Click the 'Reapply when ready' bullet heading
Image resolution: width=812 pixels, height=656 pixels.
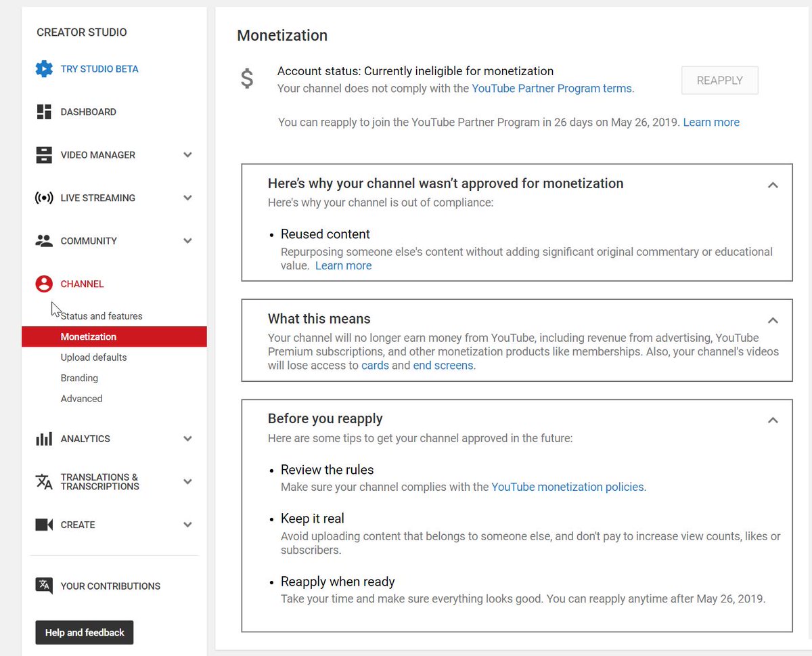(x=338, y=582)
